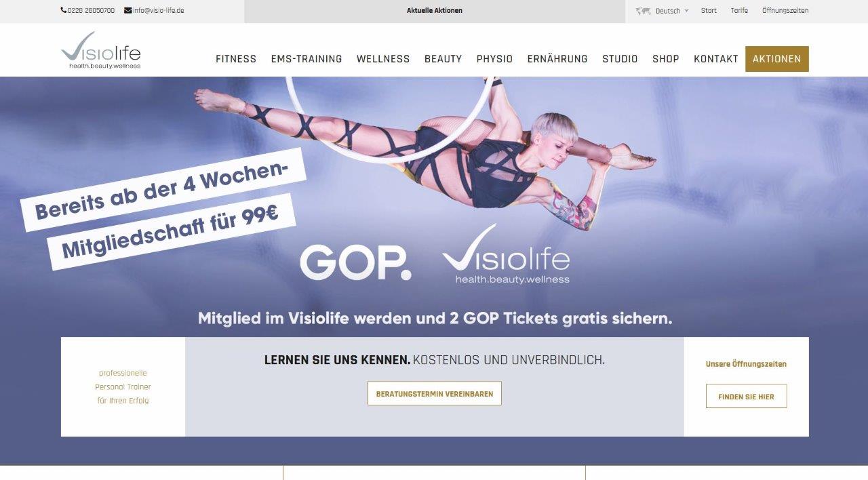Click the envelope icon beside info@visio-life.de
868x480 pixels.
127,10
